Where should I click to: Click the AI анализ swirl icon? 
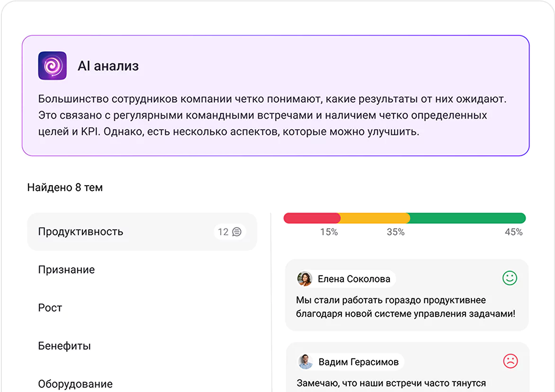52,65
